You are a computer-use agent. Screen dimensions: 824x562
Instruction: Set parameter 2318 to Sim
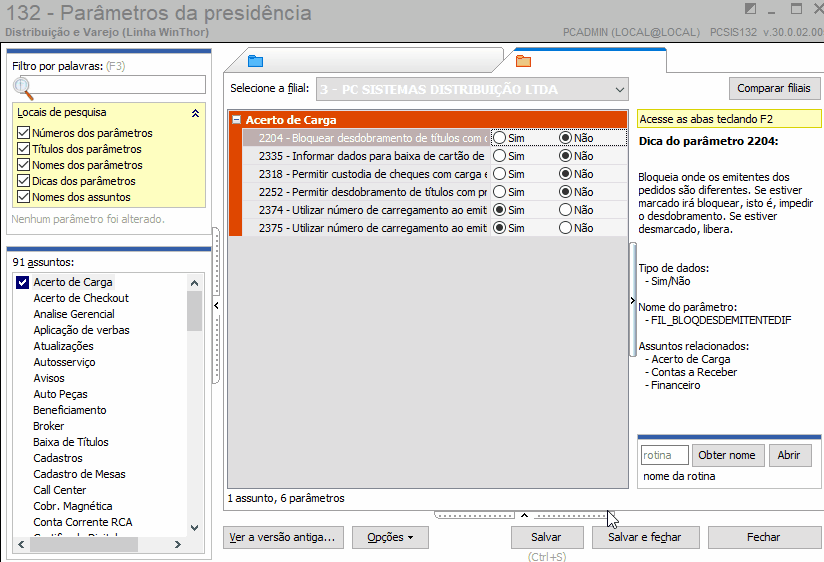(499, 173)
